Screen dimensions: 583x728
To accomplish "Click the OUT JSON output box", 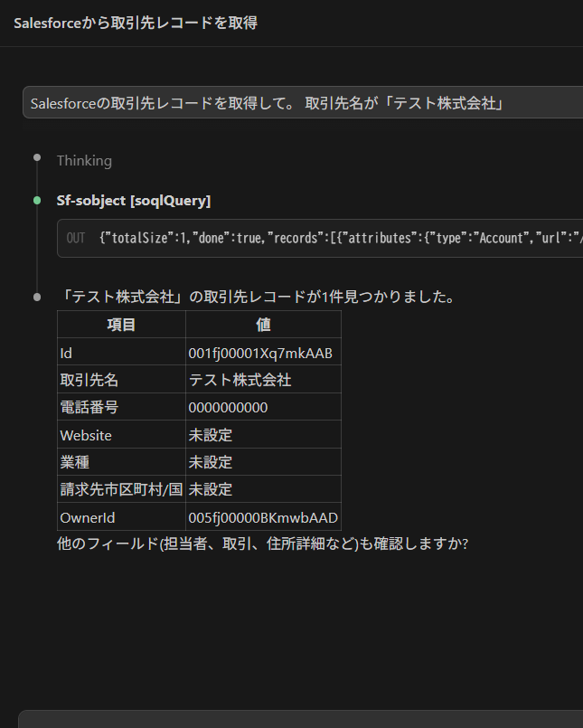I will (320, 238).
